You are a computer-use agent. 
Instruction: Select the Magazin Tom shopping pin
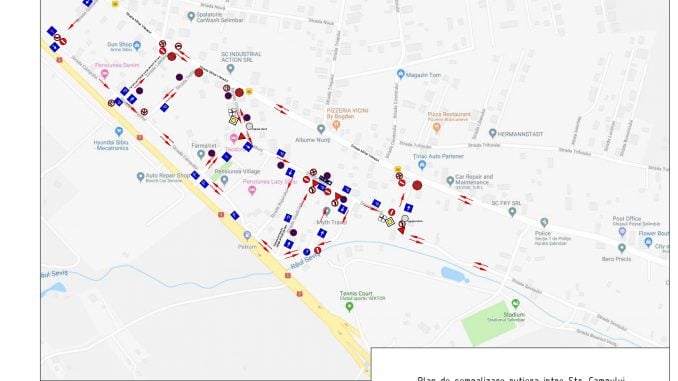click(400, 74)
